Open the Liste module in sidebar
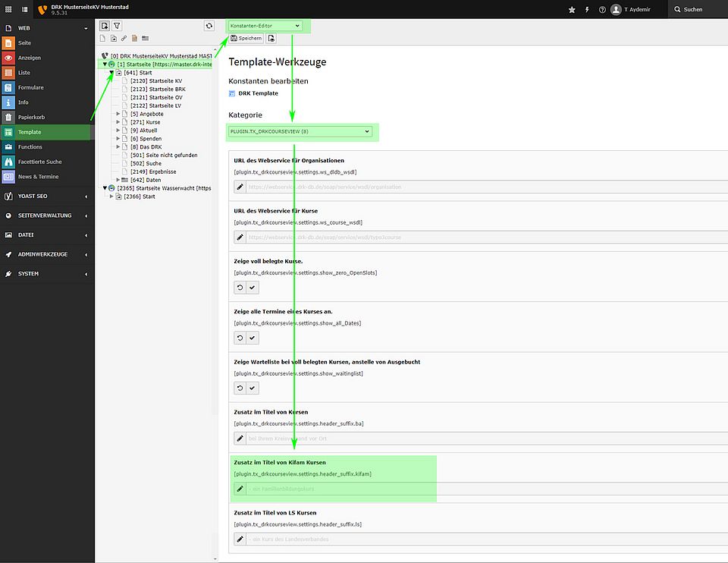This screenshot has height=563, width=728. (25, 73)
